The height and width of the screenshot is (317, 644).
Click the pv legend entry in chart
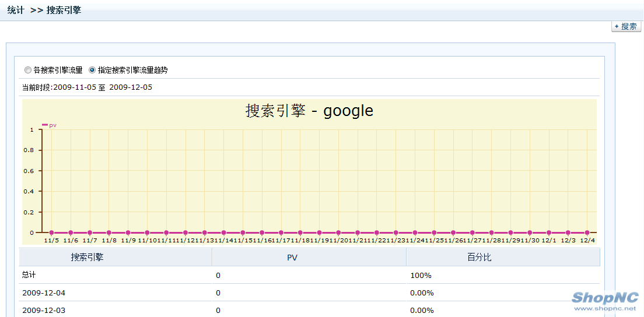49,125
